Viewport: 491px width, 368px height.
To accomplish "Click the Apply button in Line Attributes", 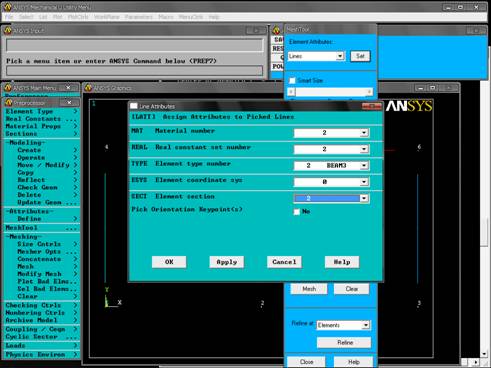I will (x=227, y=262).
